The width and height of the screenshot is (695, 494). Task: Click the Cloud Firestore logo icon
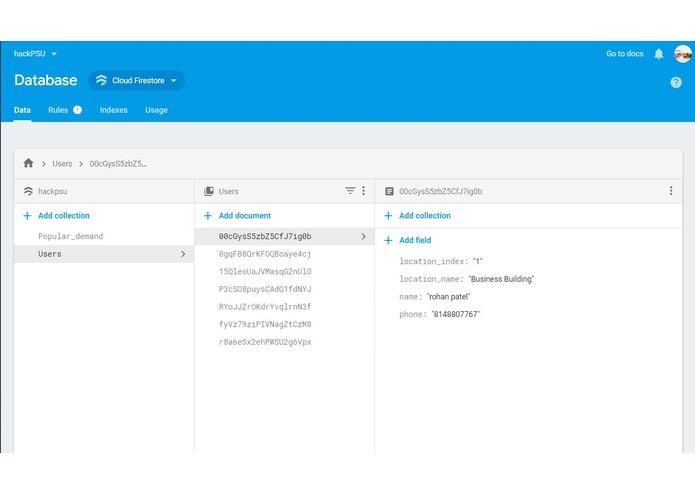[102, 80]
